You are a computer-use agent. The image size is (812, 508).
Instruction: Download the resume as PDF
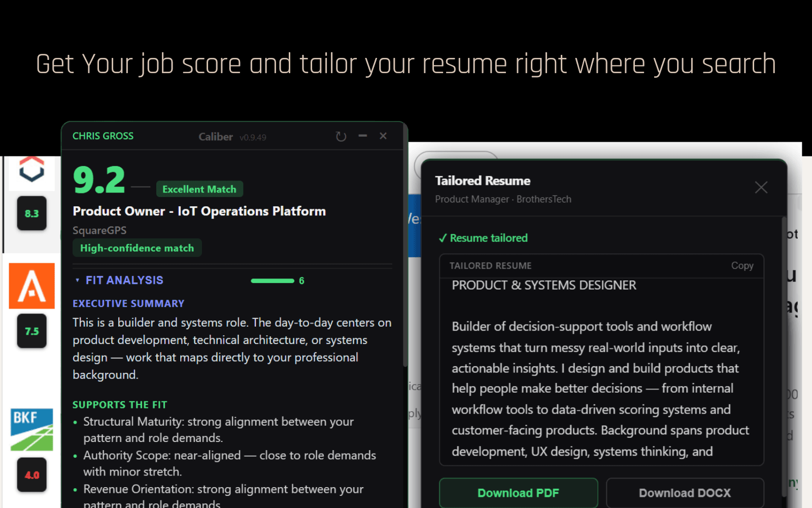(518, 493)
